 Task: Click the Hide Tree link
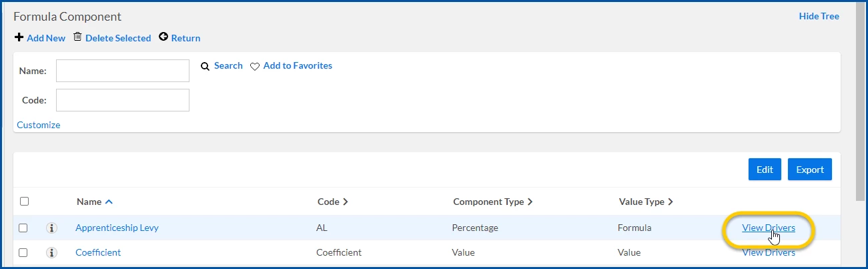coord(819,16)
